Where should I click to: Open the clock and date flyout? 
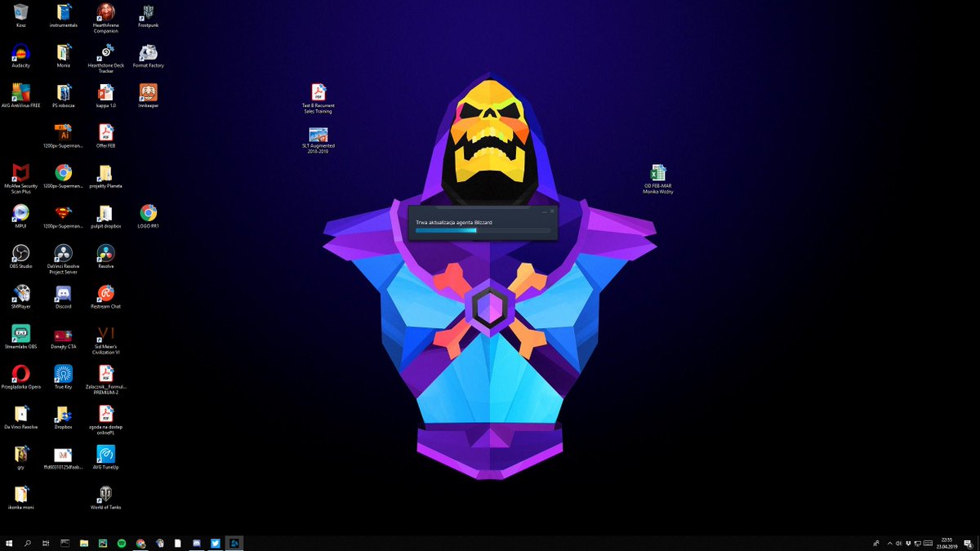(947, 543)
